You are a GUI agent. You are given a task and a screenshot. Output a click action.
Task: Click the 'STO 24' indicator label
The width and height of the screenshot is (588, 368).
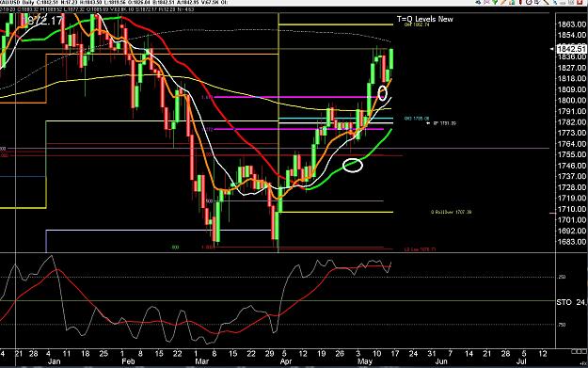click(571, 302)
